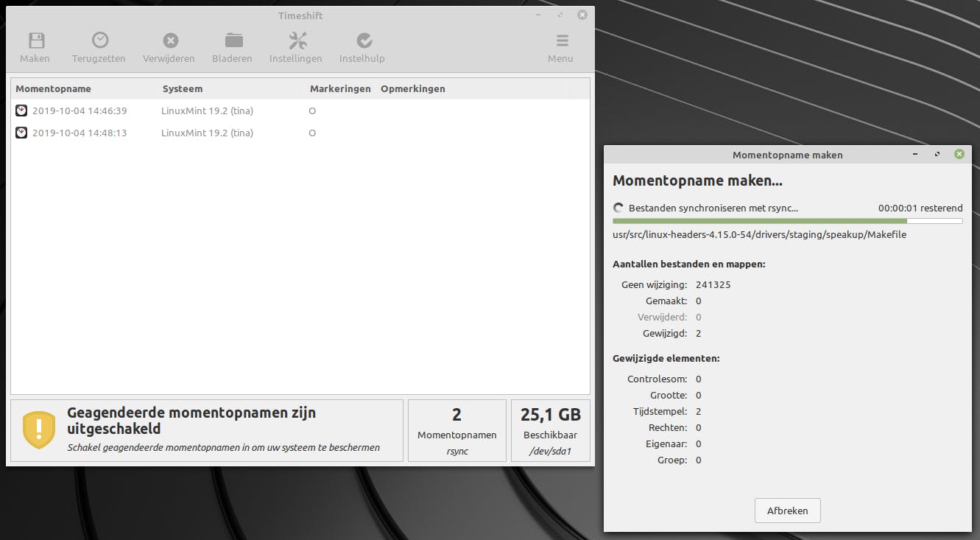Click the Opmerkingen column header
Image resolution: width=980 pixels, height=540 pixels.
(x=413, y=89)
